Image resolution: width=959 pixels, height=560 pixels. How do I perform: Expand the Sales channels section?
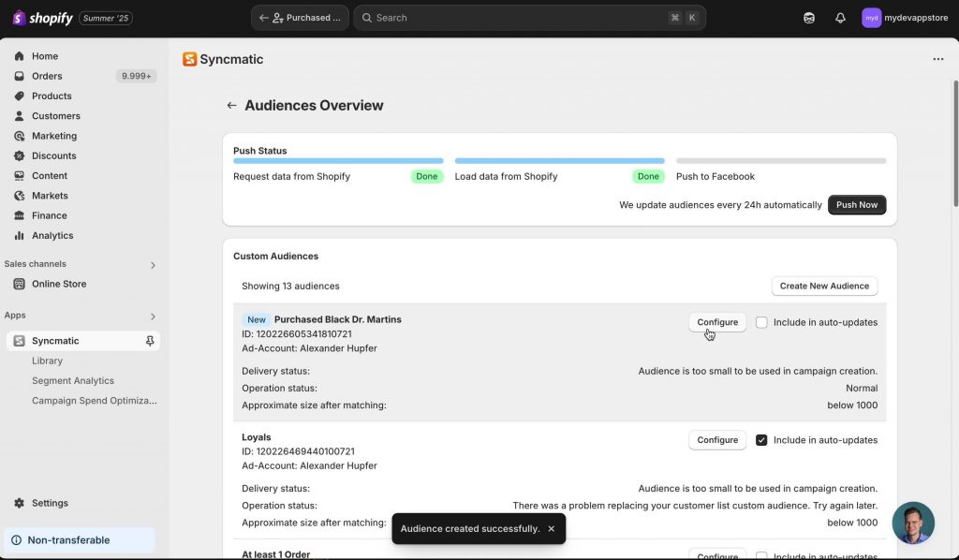153,265
